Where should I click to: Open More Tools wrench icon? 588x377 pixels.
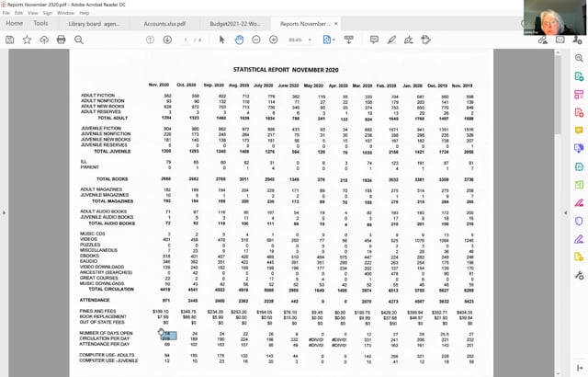pos(579,275)
